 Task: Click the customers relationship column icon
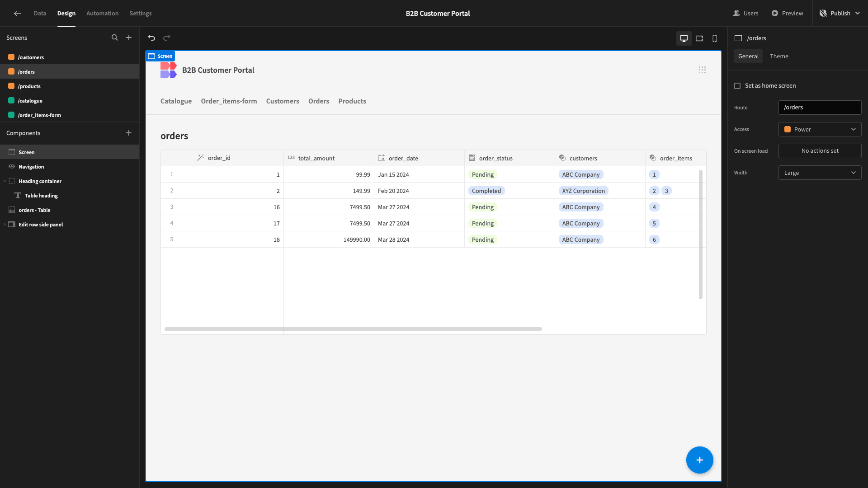562,158
